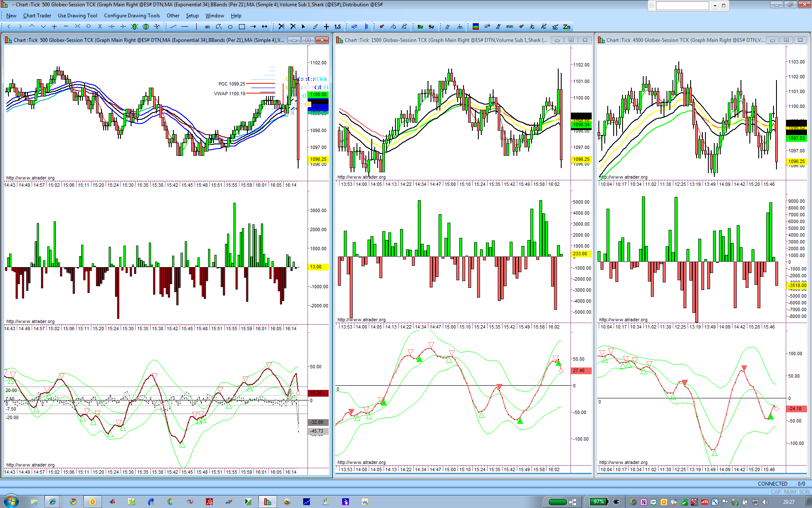
Task: Select the double-headed arrow drawing tool
Action: [x=264, y=27]
